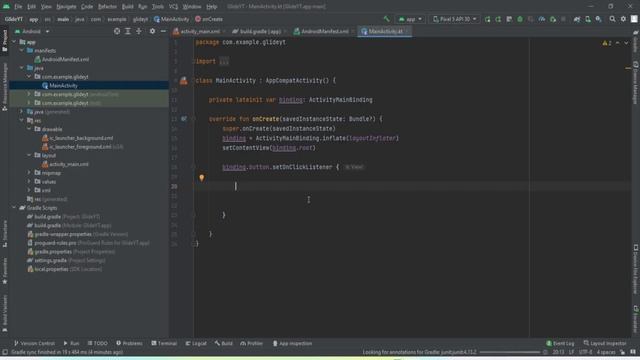Click Sync Project with Gradle Files icon
Screen dimensions: 640x360
pyautogui.click(x=577, y=19)
